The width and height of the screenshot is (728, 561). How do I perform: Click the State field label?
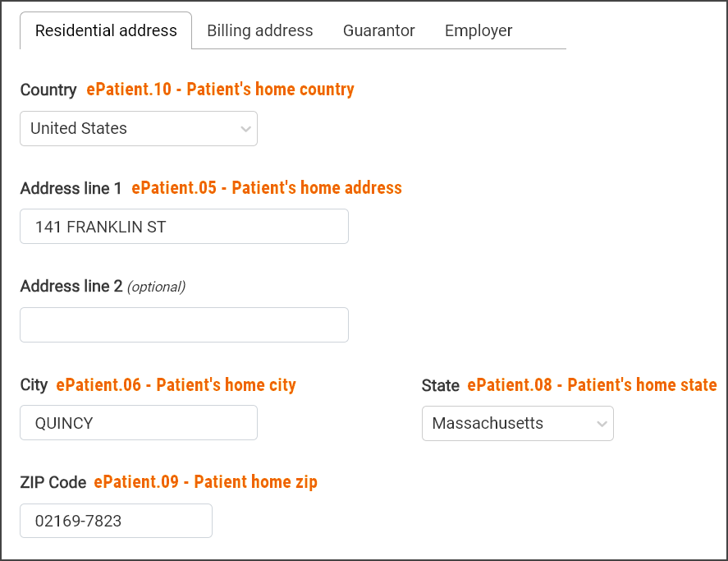(440, 385)
